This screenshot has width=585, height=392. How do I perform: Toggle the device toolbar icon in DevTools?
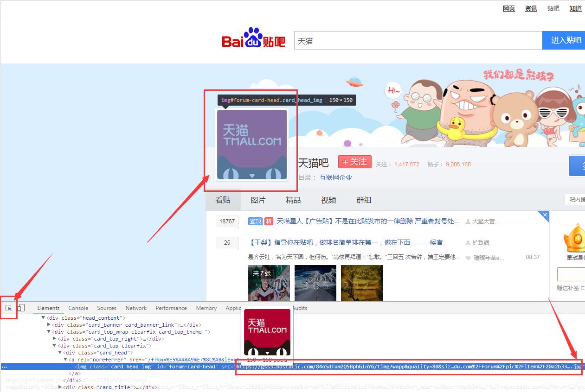pos(21,308)
